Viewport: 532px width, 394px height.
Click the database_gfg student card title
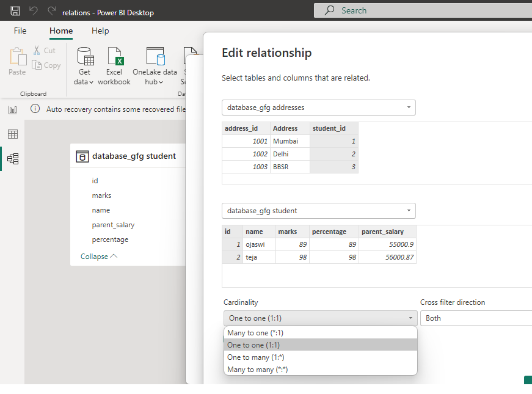click(134, 156)
